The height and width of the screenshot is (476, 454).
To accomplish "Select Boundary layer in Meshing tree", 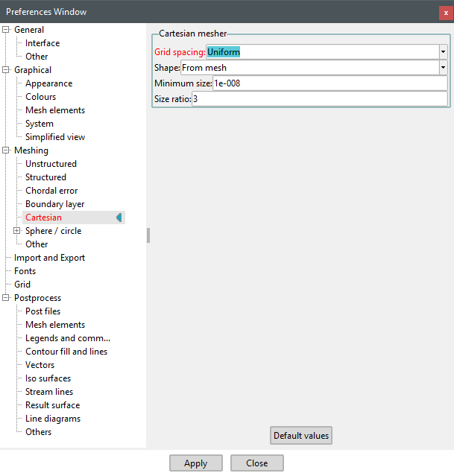I will pos(54,204).
